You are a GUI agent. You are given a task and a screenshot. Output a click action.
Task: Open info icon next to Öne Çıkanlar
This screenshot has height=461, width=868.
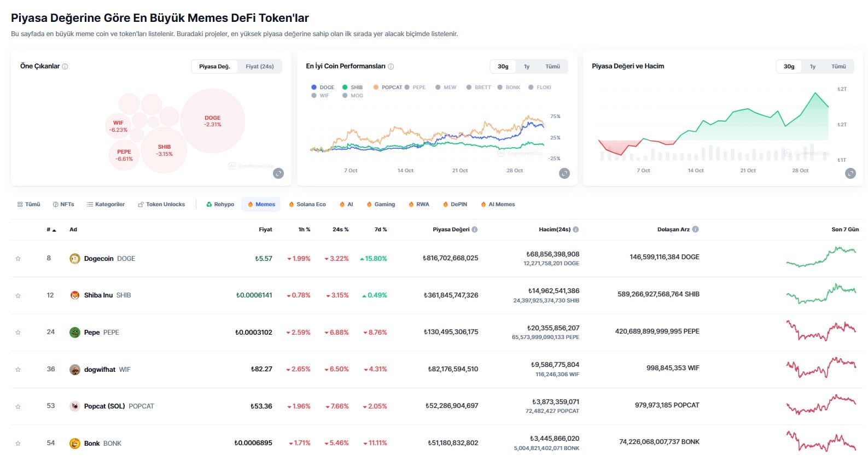click(65, 67)
